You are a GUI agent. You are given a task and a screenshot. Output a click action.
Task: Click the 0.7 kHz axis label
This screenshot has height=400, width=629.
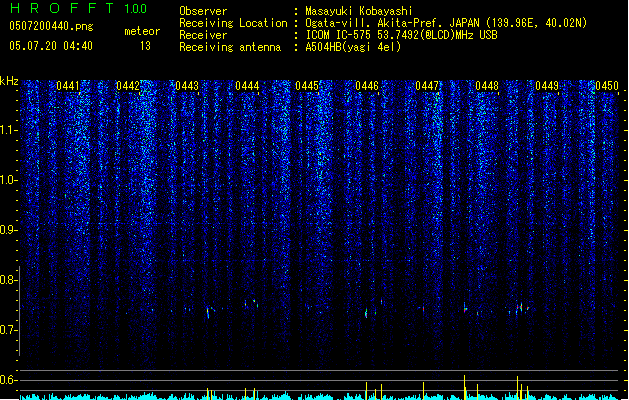[8, 330]
